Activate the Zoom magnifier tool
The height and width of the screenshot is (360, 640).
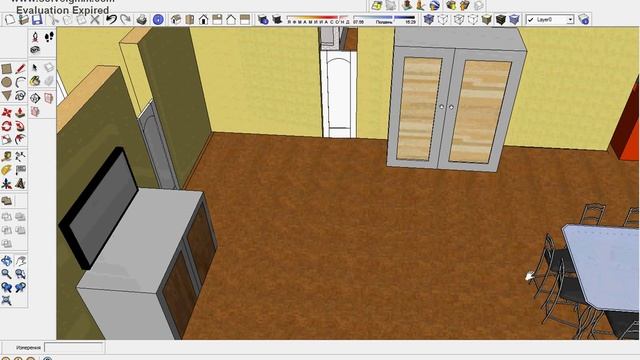(7, 274)
